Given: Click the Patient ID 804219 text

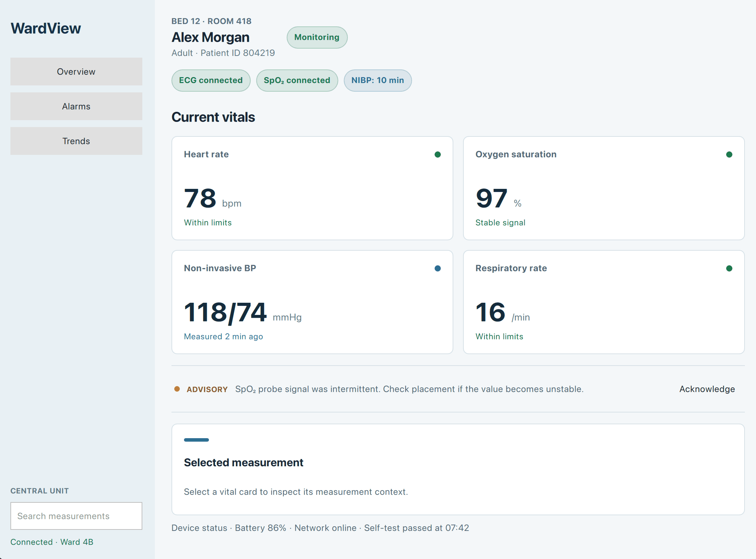Looking at the screenshot, I should [x=238, y=53].
